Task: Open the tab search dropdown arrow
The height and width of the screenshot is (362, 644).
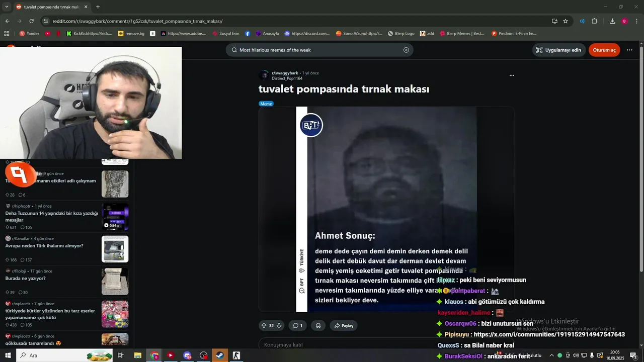Action: pos(7,7)
